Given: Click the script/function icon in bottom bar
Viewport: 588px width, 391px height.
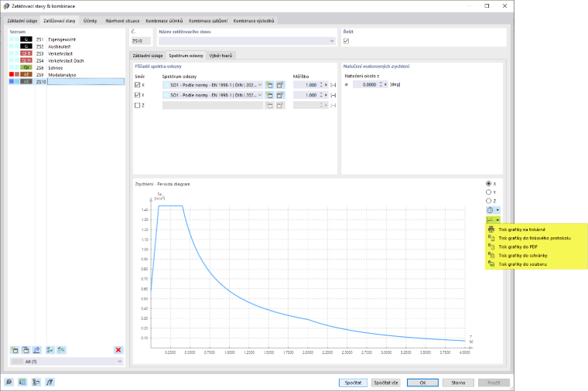Looking at the screenshot, I should [50, 382].
